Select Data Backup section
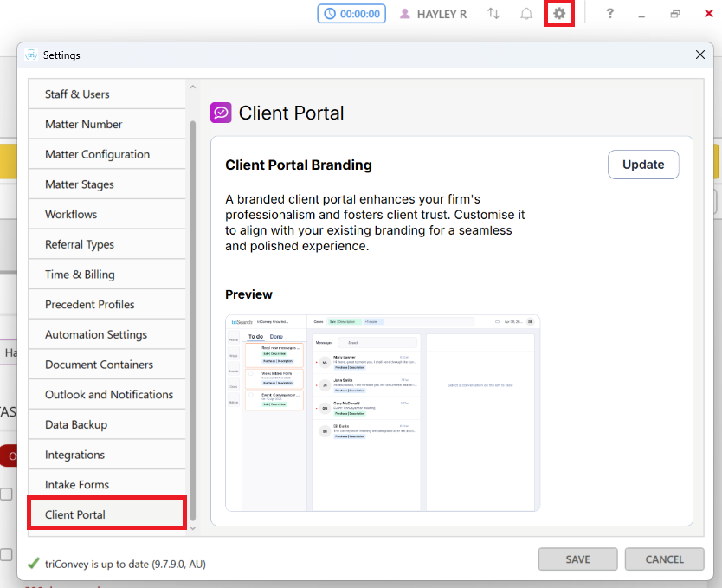 point(106,424)
